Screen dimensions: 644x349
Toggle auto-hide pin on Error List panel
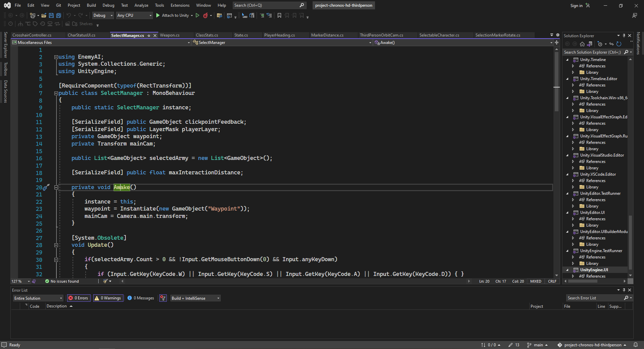[624, 290]
